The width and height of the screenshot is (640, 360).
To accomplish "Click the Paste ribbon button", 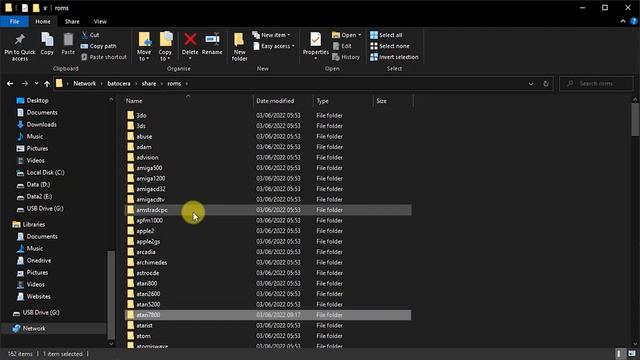I will point(68,44).
